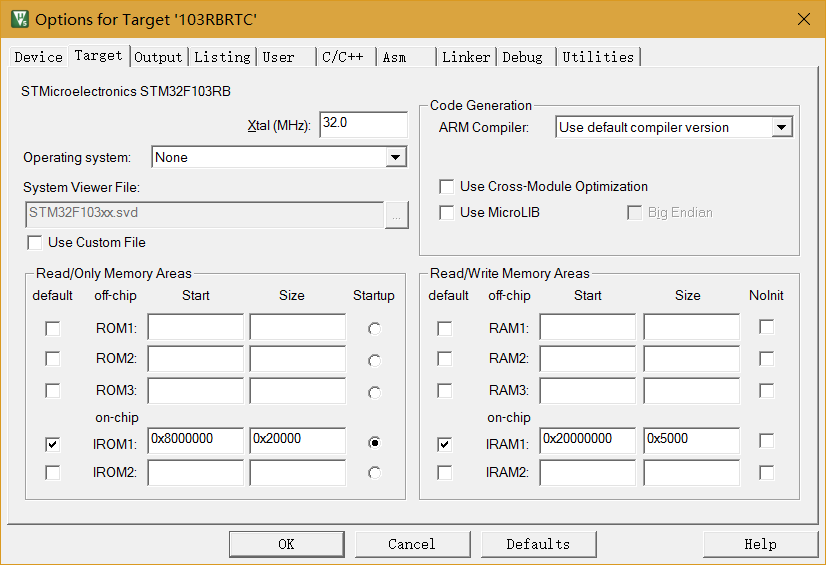Select the IROM1 Startup radio button
Image resolution: width=826 pixels, height=565 pixels.
tap(375, 443)
